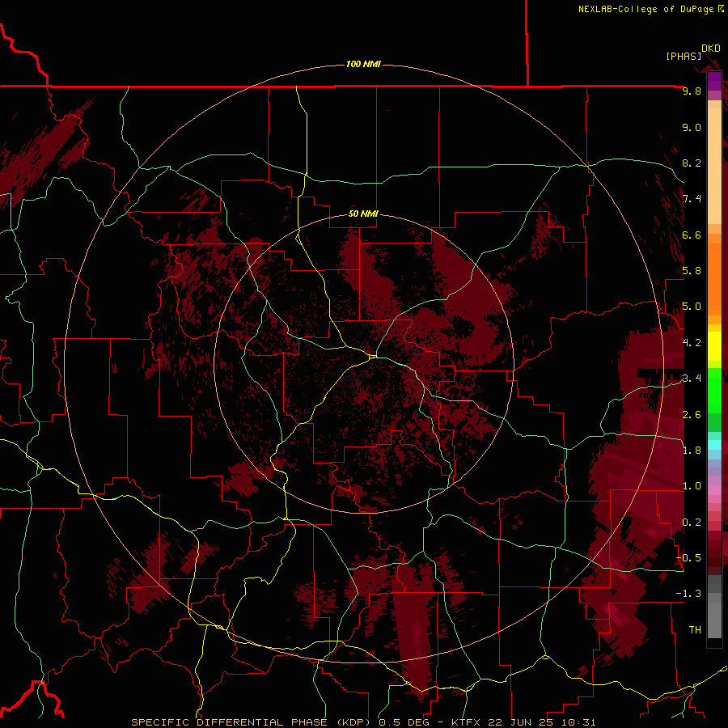Image resolution: width=728 pixels, height=728 pixels.
Task: Click the DKD label above the color bar
Action: [710, 49]
